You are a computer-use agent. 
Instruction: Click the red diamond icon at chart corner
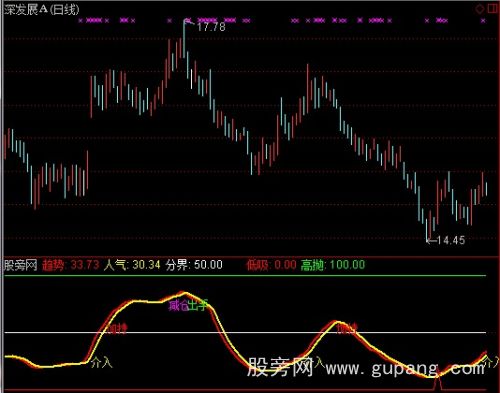[x=480, y=9]
